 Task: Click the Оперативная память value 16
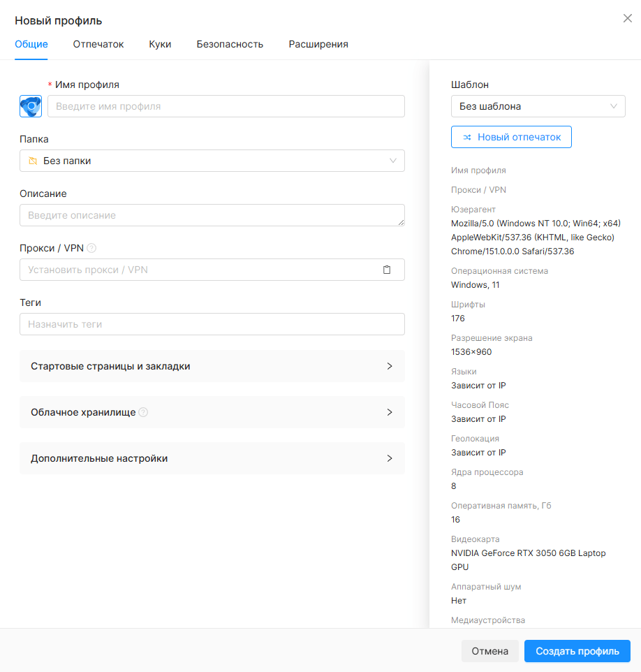tap(455, 520)
